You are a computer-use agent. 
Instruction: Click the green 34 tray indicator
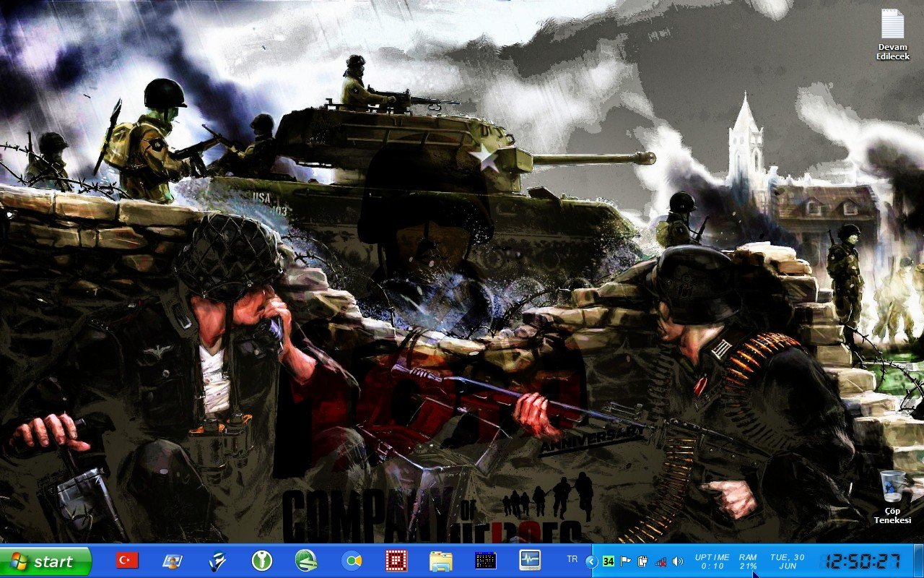[609, 561]
